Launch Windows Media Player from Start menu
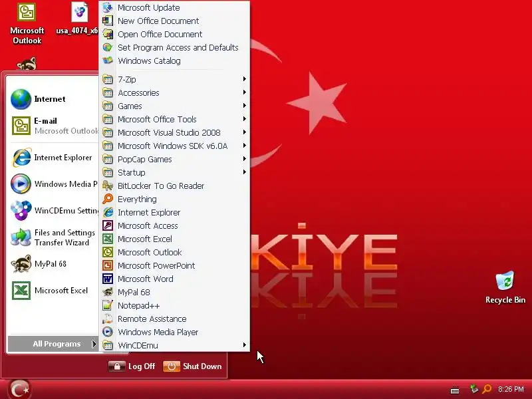This screenshot has width=532, height=399. 54,184
